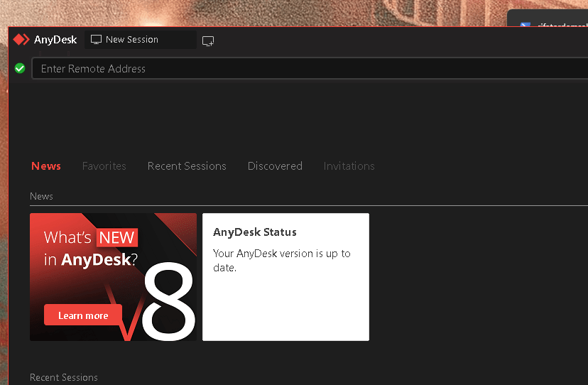Select the New Session tab
This screenshot has width=588, height=385.
tap(141, 40)
